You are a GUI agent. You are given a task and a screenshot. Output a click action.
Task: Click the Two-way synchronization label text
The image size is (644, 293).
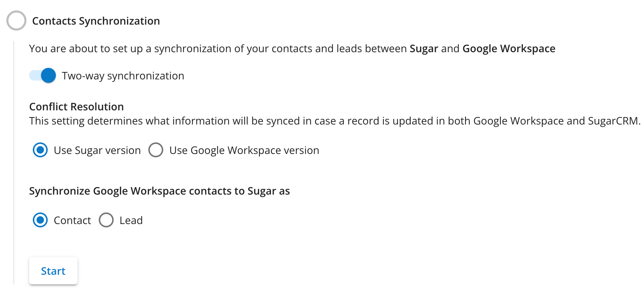pos(123,76)
